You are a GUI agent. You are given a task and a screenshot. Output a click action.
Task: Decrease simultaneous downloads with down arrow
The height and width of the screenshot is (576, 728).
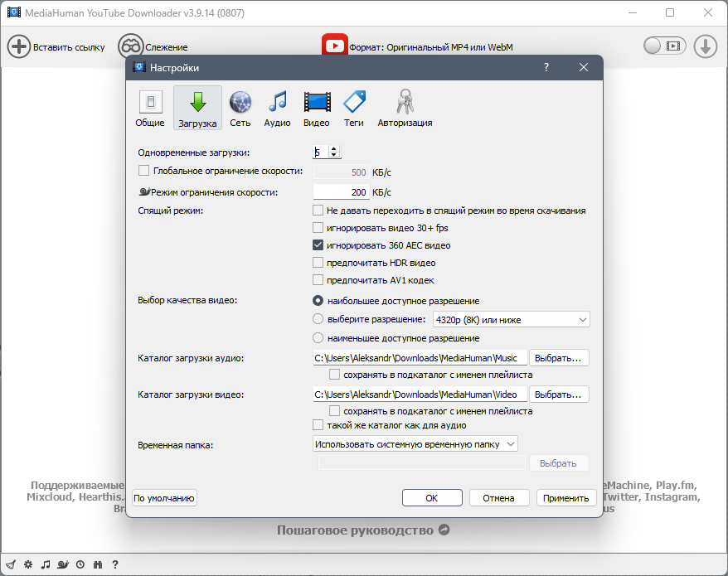click(x=334, y=155)
